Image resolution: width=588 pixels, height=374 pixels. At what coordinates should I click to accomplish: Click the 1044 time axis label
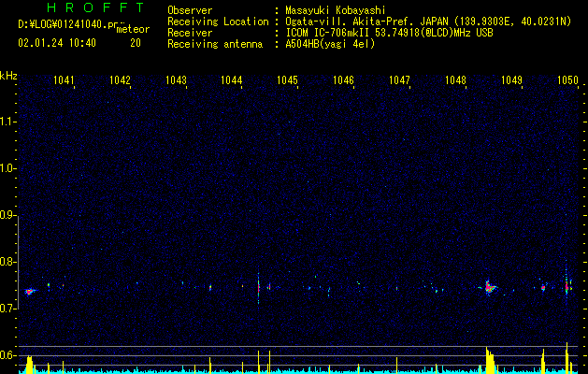point(232,80)
